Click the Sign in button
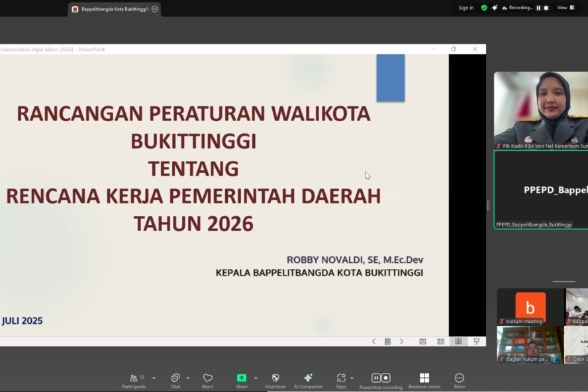 tap(465, 8)
